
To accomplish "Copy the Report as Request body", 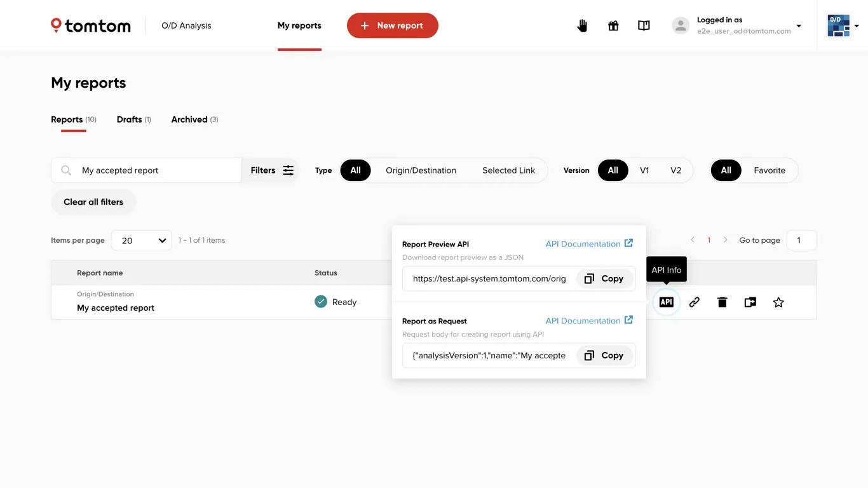I will [x=604, y=355].
